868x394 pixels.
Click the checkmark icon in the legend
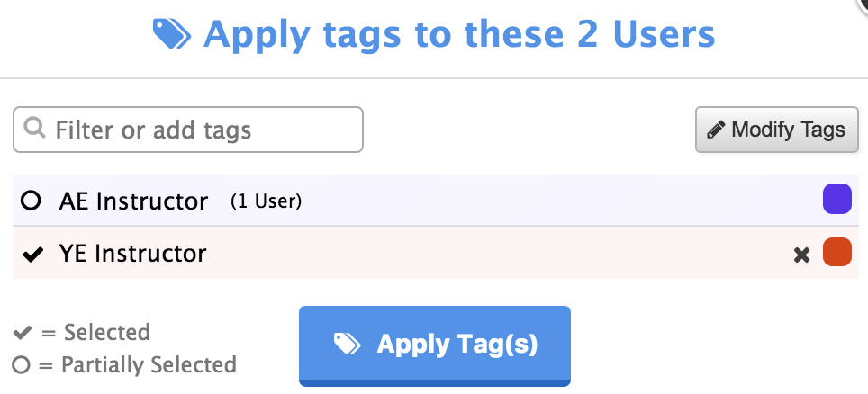(x=23, y=333)
